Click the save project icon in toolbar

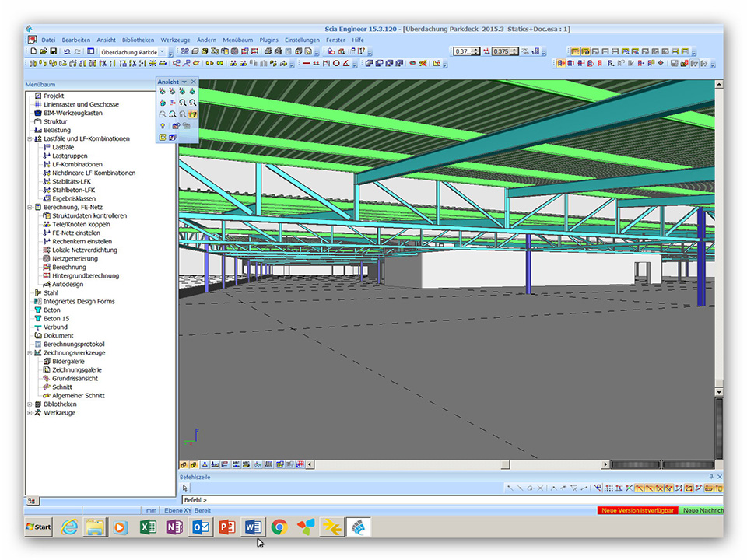54,51
